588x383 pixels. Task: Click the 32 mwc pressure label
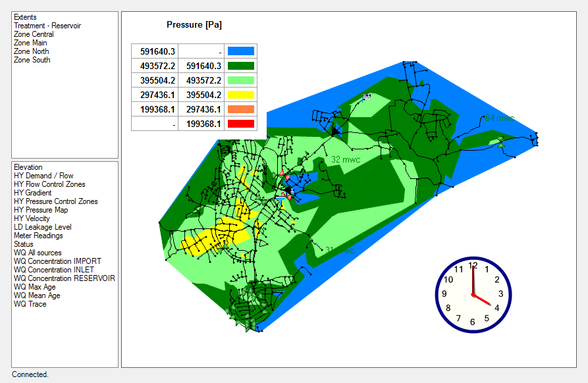[x=345, y=159]
